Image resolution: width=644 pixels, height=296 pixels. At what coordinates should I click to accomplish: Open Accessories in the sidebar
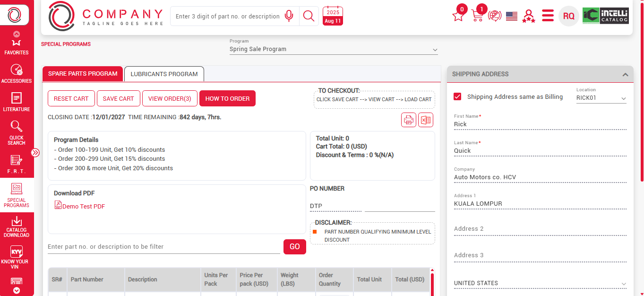click(x=17, y=74)
